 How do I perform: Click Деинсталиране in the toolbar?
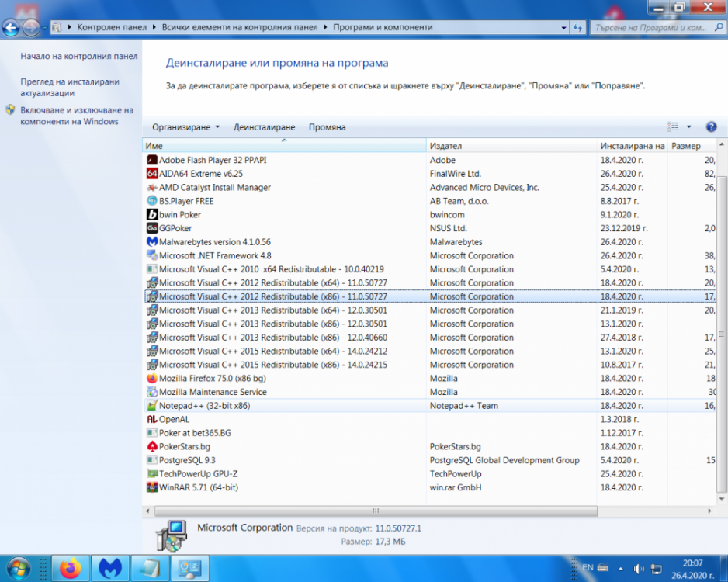pos(264,127)
